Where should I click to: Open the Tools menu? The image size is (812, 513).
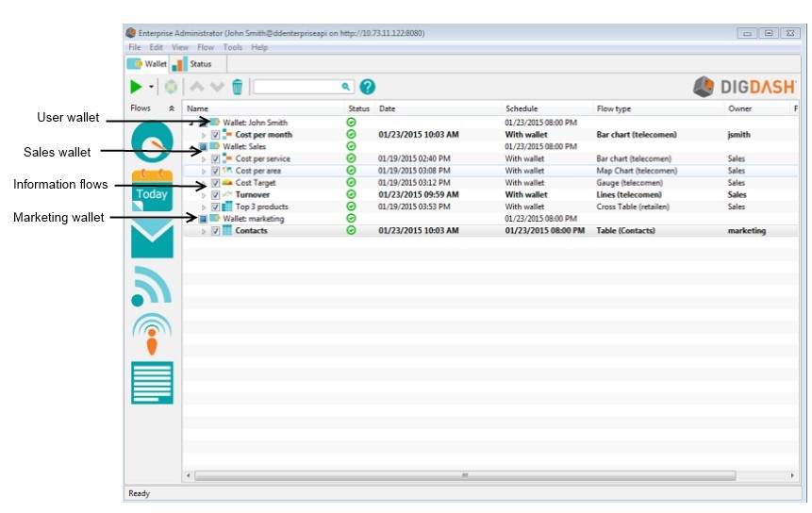[233, 47]
